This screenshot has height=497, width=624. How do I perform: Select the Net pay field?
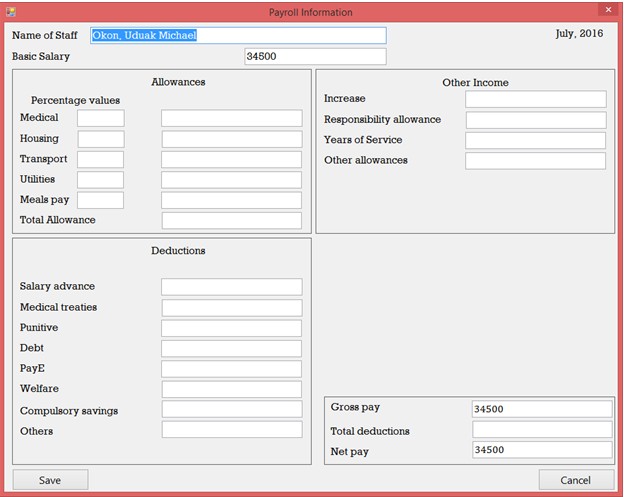pyautogui.click(x=542, y=450)
